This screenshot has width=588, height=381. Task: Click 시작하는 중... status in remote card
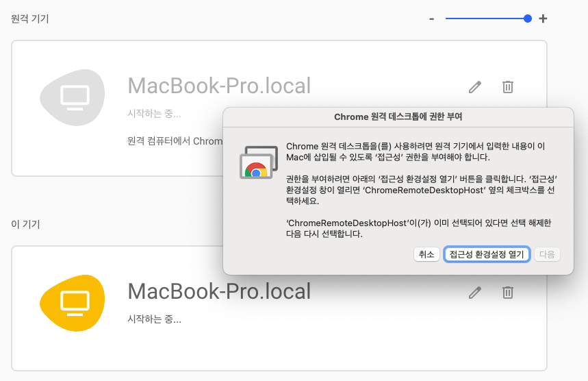pyautogui.click(x=154, y=113)
